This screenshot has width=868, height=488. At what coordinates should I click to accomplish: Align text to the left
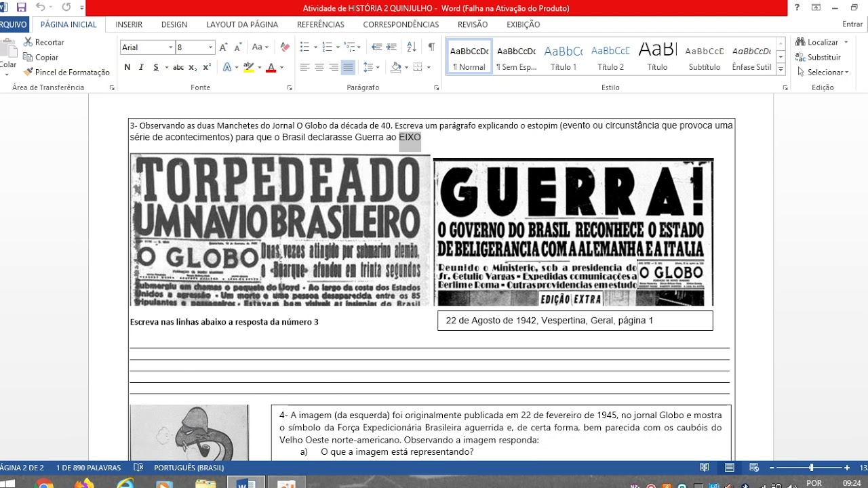coord(304,67)
